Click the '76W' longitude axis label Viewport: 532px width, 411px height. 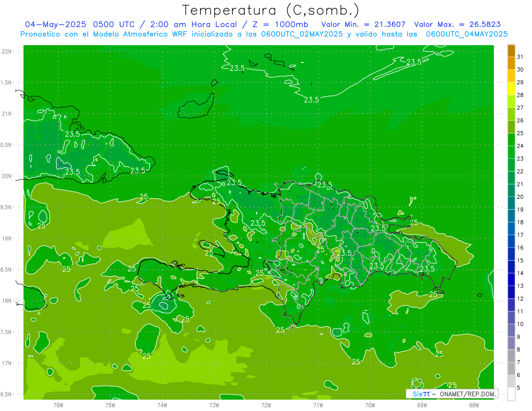[x=58, y=405]
